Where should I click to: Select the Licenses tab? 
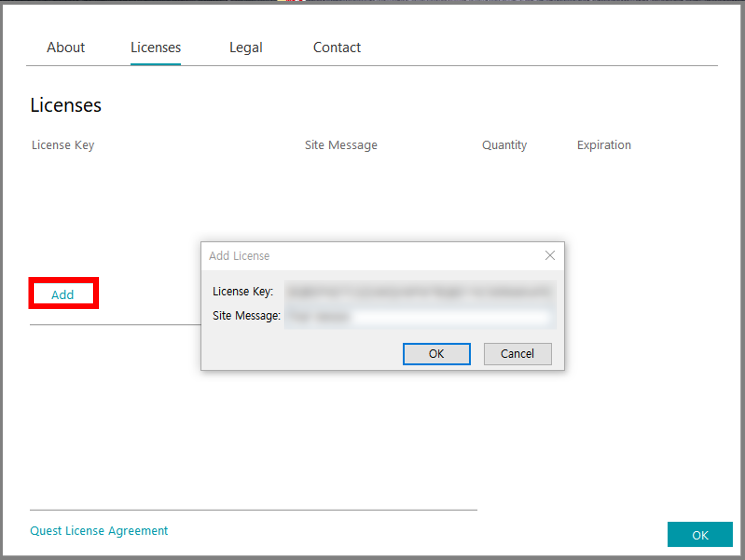point(156,47)
